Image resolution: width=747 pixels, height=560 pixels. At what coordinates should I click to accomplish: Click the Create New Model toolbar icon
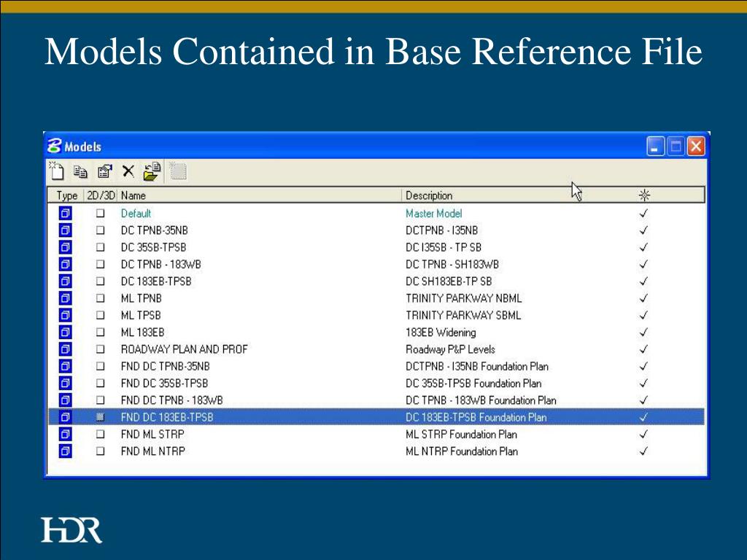(x=57, y=171)
